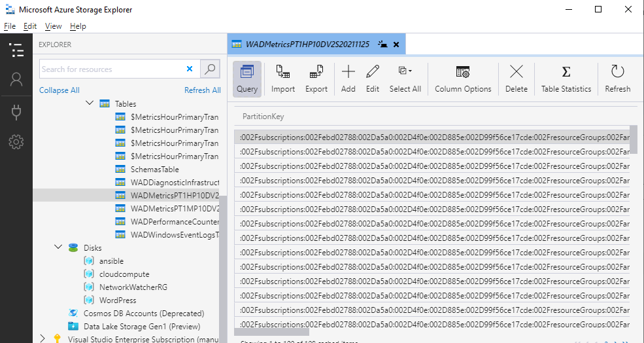Select the NetworkWatcherRG disk item

click(x=133, y=287)
